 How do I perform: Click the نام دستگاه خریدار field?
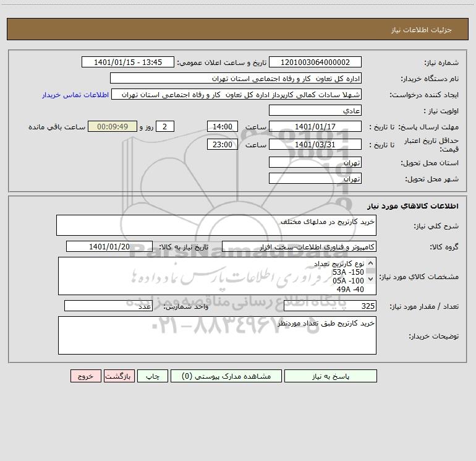click(236, 78)
